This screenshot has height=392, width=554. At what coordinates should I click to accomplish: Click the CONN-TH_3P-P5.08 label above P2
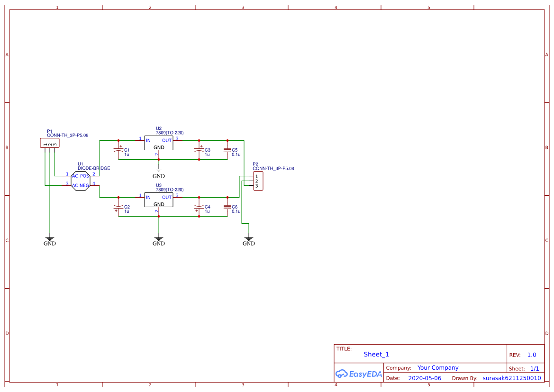coord(274,168)
